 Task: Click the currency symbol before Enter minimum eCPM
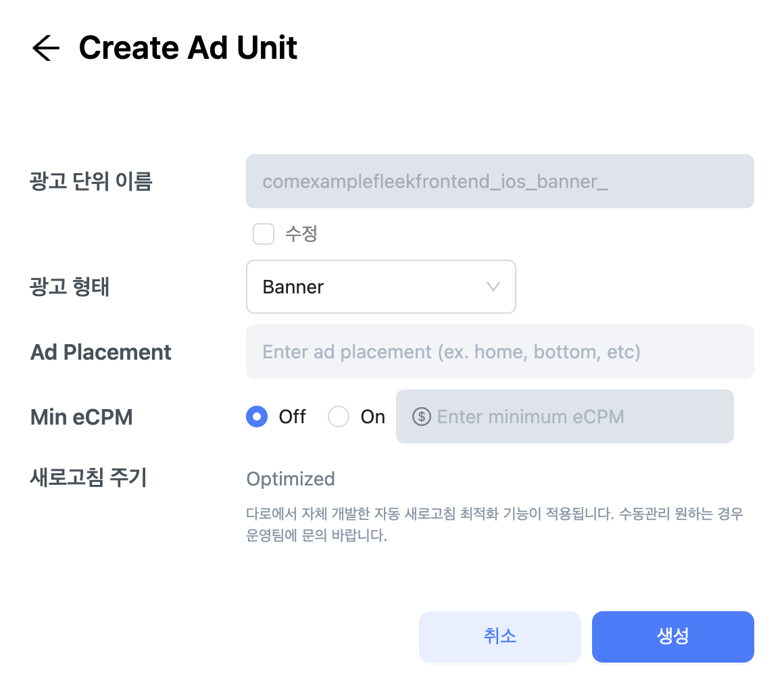(422, 416)
